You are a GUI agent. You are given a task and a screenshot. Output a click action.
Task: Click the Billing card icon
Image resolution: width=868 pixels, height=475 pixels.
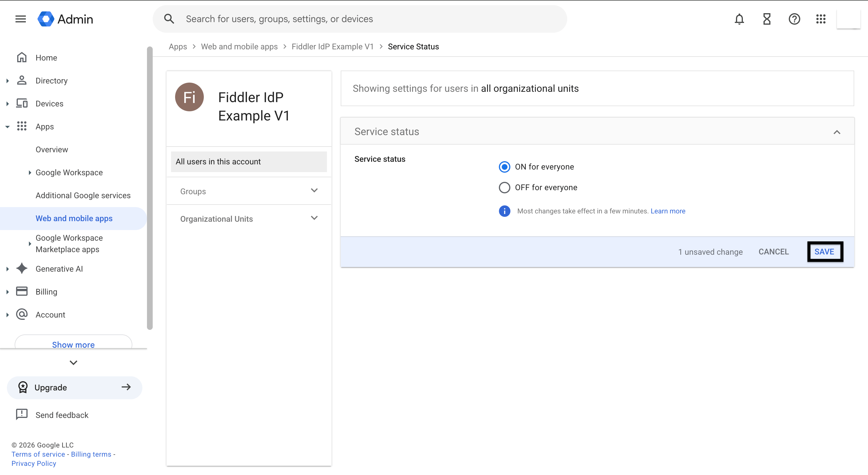pyautogui.click(x=22, y=291)
